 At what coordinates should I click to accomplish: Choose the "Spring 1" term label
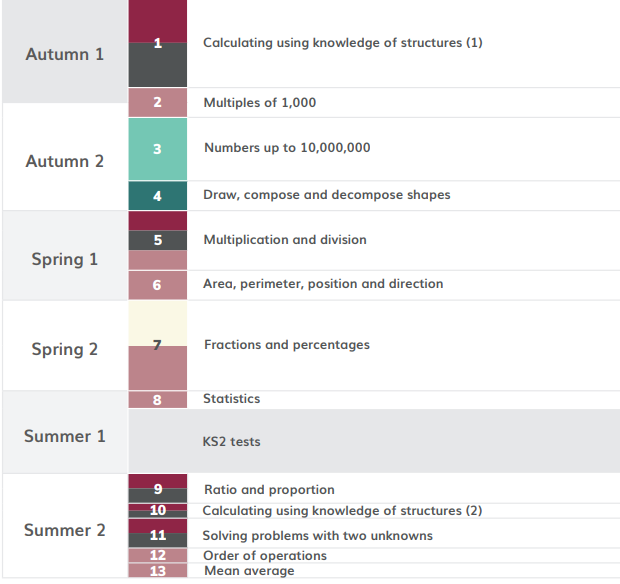pos(65,259)
